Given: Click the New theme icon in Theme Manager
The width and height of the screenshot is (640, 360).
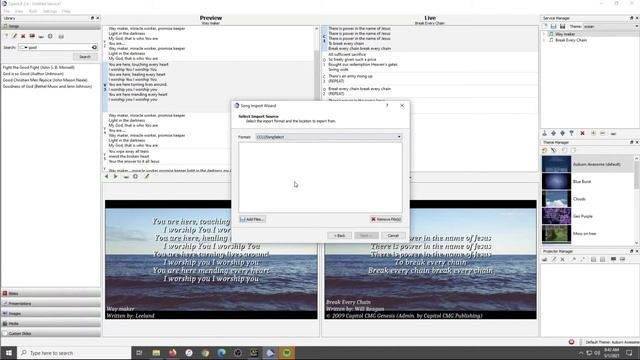Looking at the screenshot, I should click(x=544, y=150).
